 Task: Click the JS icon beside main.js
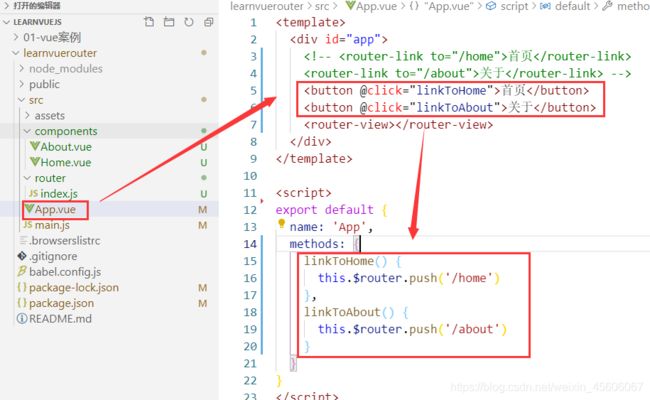coord(28,225)
